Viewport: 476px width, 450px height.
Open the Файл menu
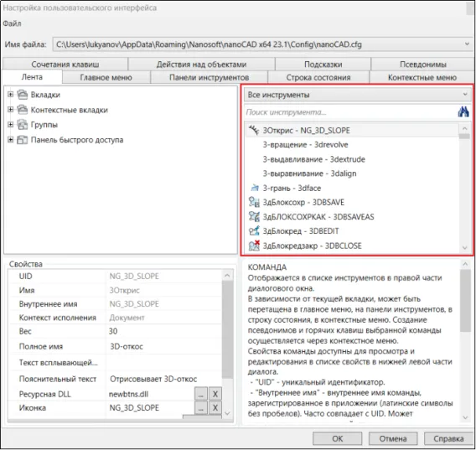(12, 23)
